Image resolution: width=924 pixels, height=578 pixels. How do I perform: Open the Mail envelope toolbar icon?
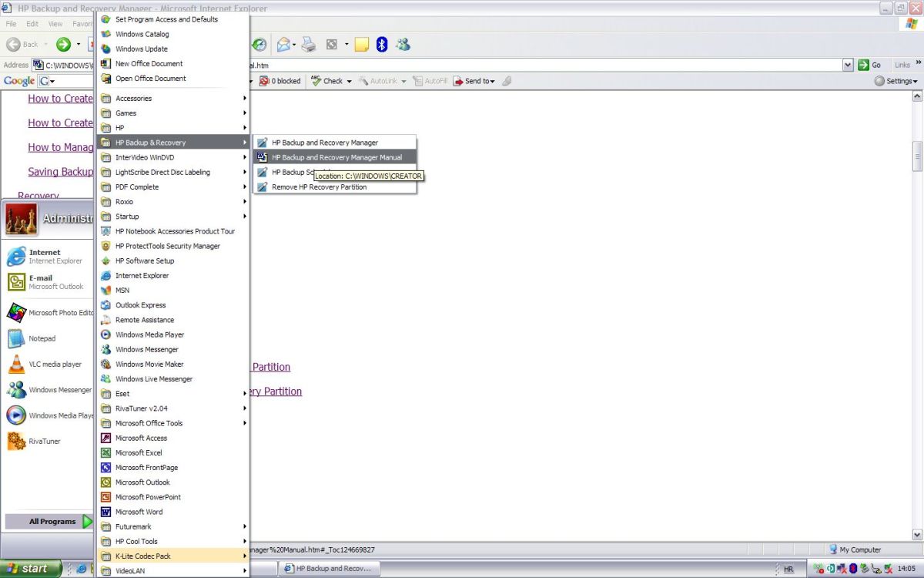click(x=283, y=45)
